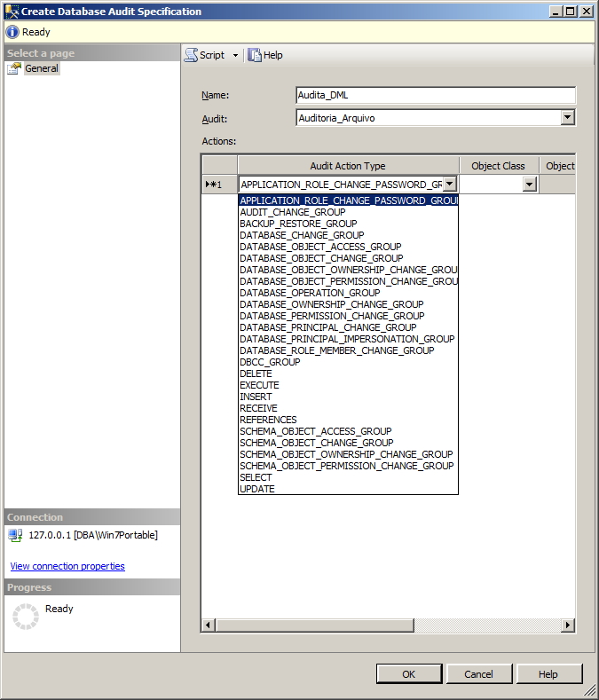The width and height of the screenshot is (599, 700).
Task: Collapse the Audit Action Type dropdown arrow
Action: tap(450, 184)
